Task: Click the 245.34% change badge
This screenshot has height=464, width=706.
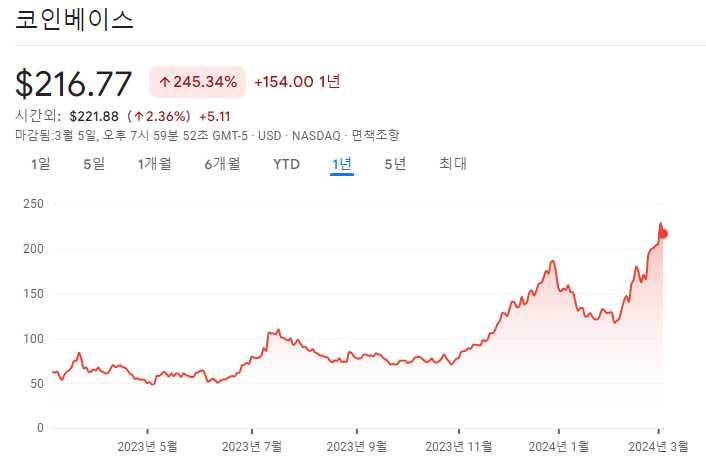Action: (x=198, y=82)
